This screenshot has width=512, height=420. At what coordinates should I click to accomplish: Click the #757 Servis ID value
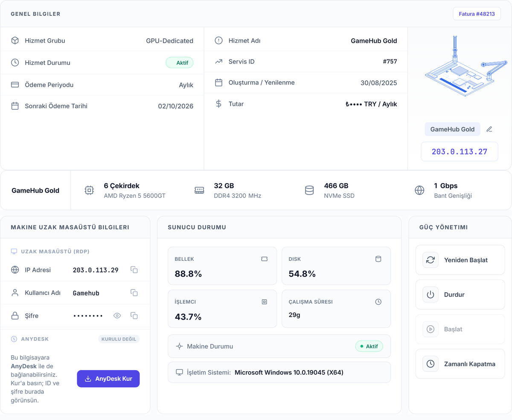[390, 61]
